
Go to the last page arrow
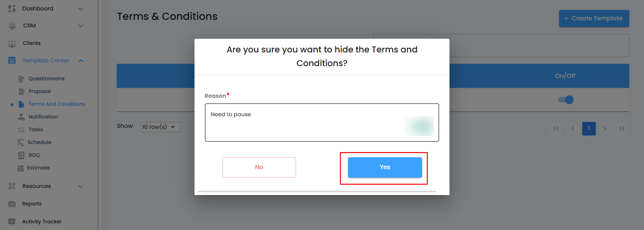pos(621,128)
